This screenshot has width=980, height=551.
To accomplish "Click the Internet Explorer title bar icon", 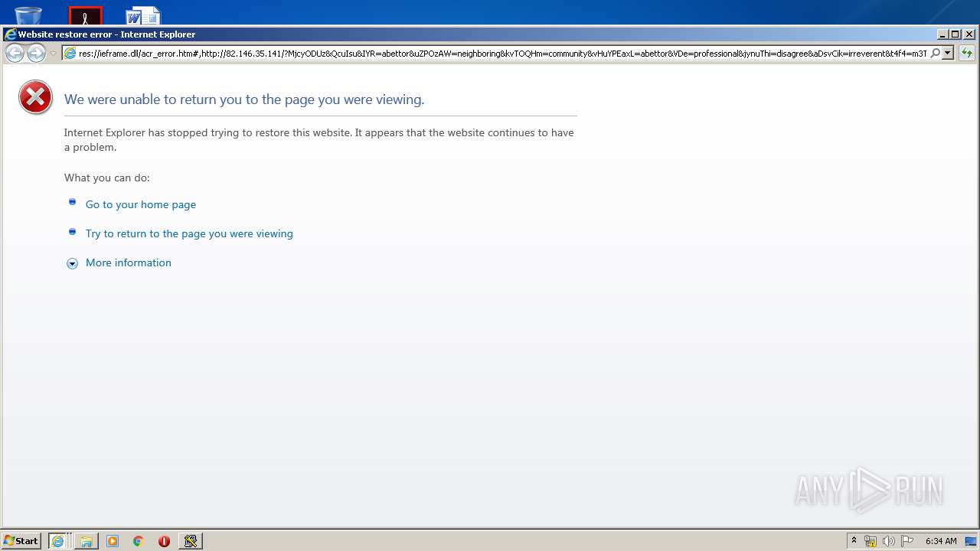I will point(10,34).
